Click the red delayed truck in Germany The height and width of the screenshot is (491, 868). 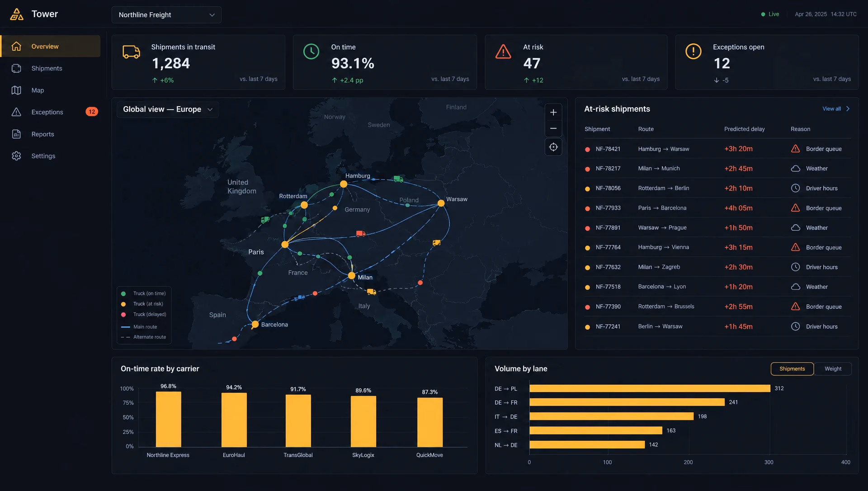pyautogui.click(x=360, y=234)
